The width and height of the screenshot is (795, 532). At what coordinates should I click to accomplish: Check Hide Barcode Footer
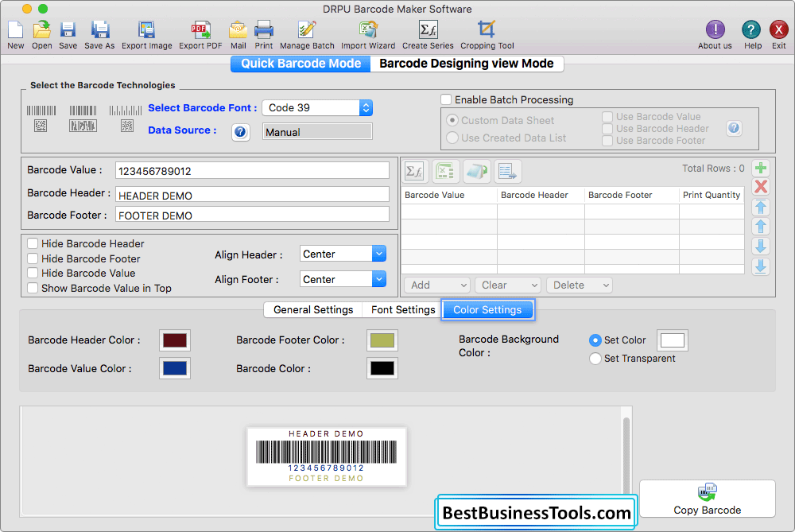tap(33, 258)
